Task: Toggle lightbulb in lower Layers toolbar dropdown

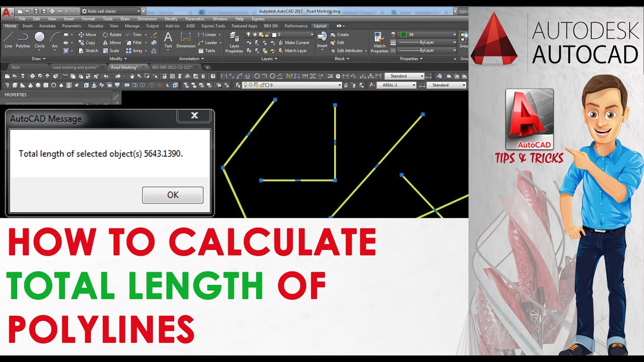Action: point(246,85)
